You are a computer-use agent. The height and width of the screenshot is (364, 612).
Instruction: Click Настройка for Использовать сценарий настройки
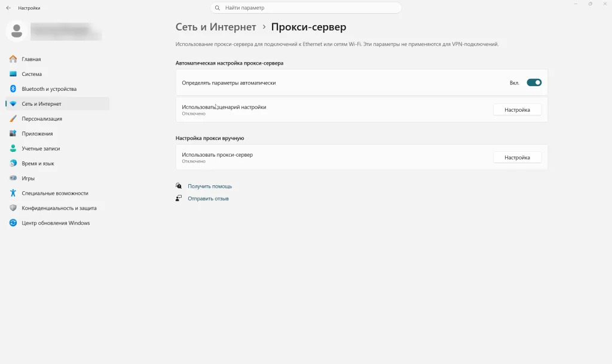[x=517, y=109]
